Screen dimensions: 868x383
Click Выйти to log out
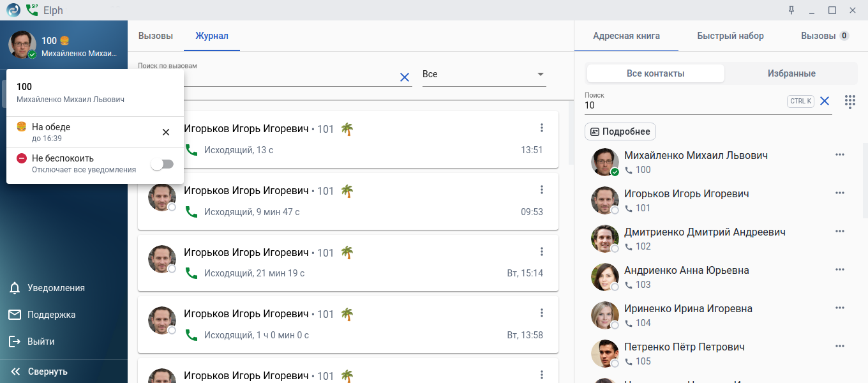[40, 342]
